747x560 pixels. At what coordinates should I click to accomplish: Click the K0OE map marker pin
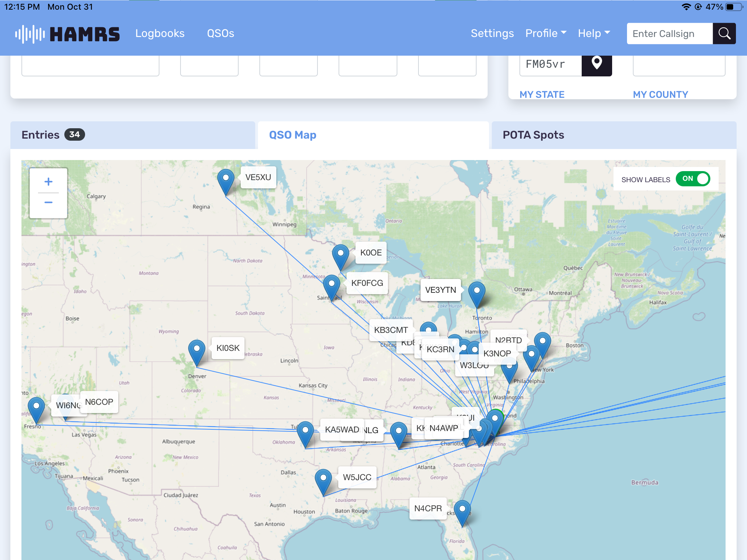pos(341,258)
